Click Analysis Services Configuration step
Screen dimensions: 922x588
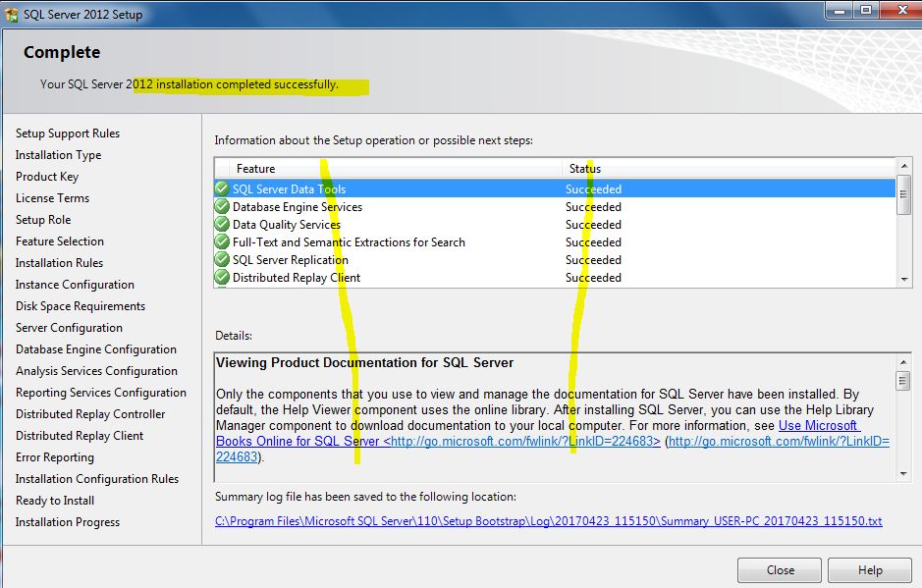pos(96,371)
